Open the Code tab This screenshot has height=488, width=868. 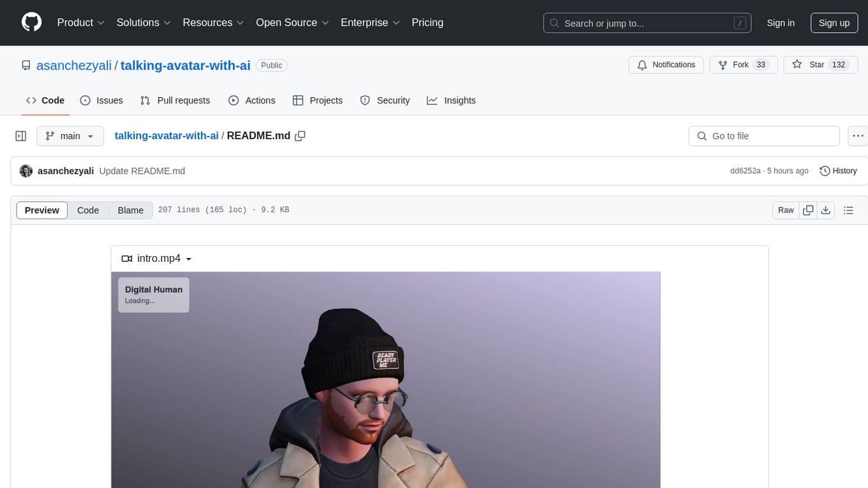pos(45,100)
